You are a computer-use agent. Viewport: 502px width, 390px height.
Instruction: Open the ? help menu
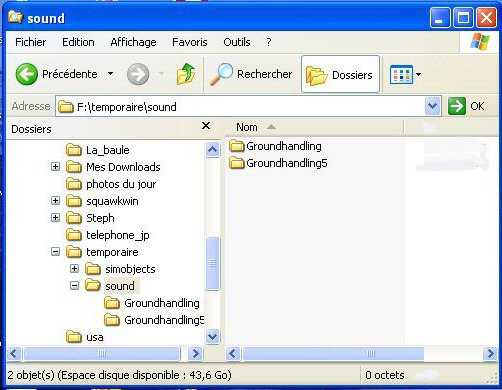[x=269, y=42]
